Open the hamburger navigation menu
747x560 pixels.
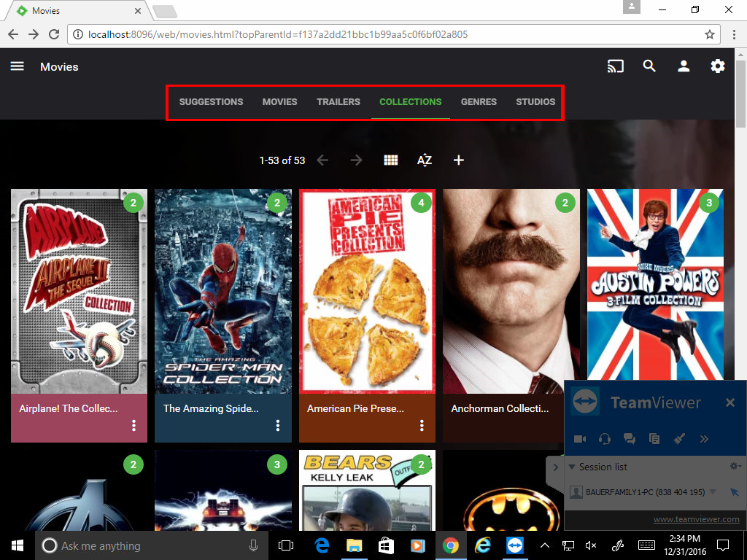coord(18,66)
